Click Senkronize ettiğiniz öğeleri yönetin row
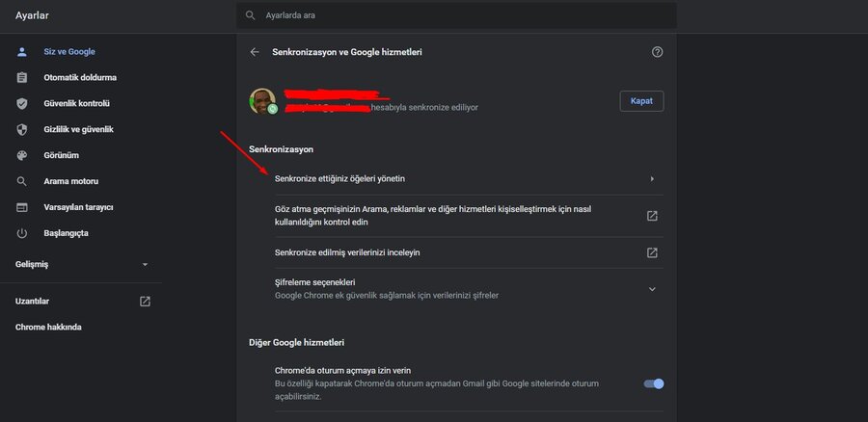Image resolution: width=868 pixels, height=422 pixels. [x=469, y=179]
